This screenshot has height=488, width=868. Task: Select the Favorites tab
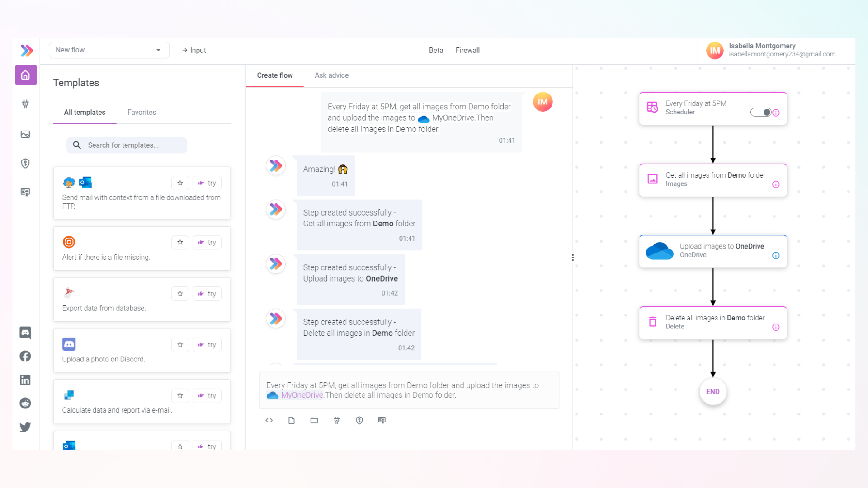[142, 113]
